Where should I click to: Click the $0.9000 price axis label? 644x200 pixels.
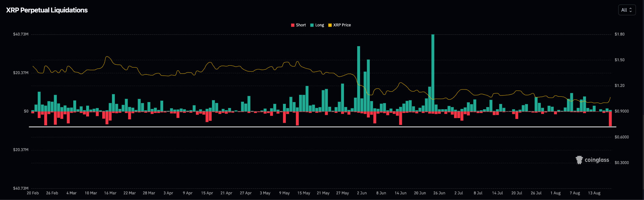tap(622, 111)
